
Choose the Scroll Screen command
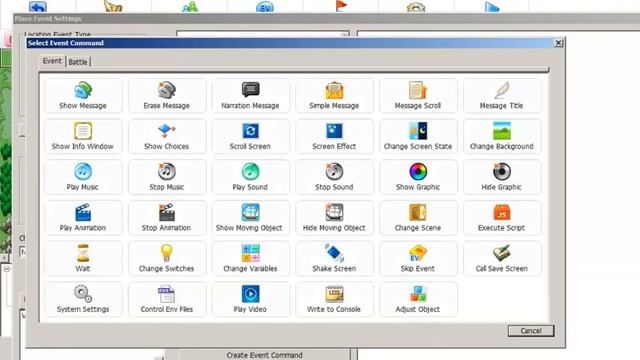pyautogui.click(x=251, y=137)
